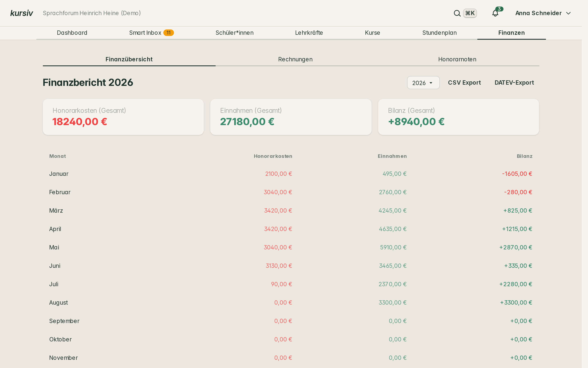This screenshot has width=588, height=368.
Task: Open the Smart Inbox tab
Action: 151,33
